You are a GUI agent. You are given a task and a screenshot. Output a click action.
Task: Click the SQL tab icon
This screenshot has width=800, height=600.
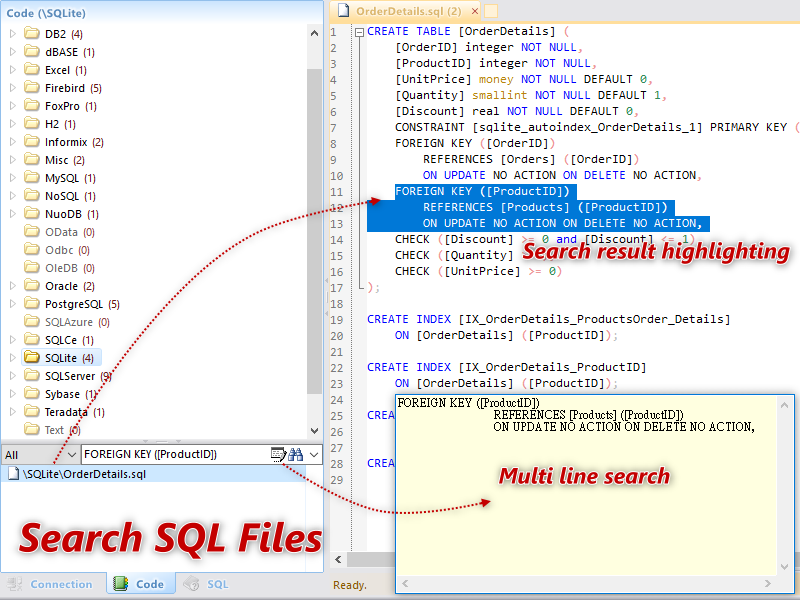191,584
